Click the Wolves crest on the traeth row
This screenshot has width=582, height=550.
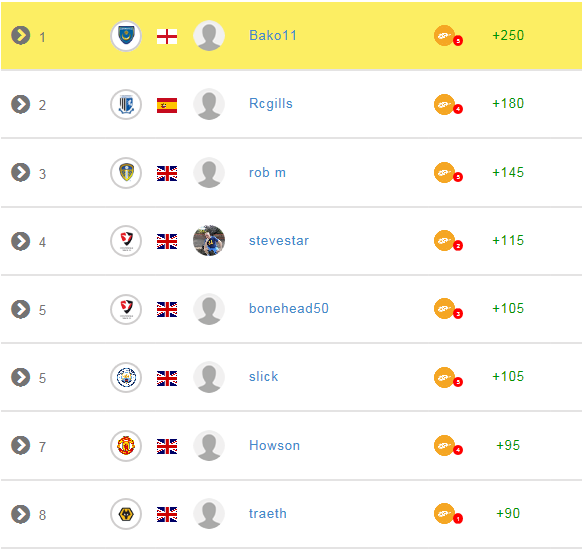126,514
